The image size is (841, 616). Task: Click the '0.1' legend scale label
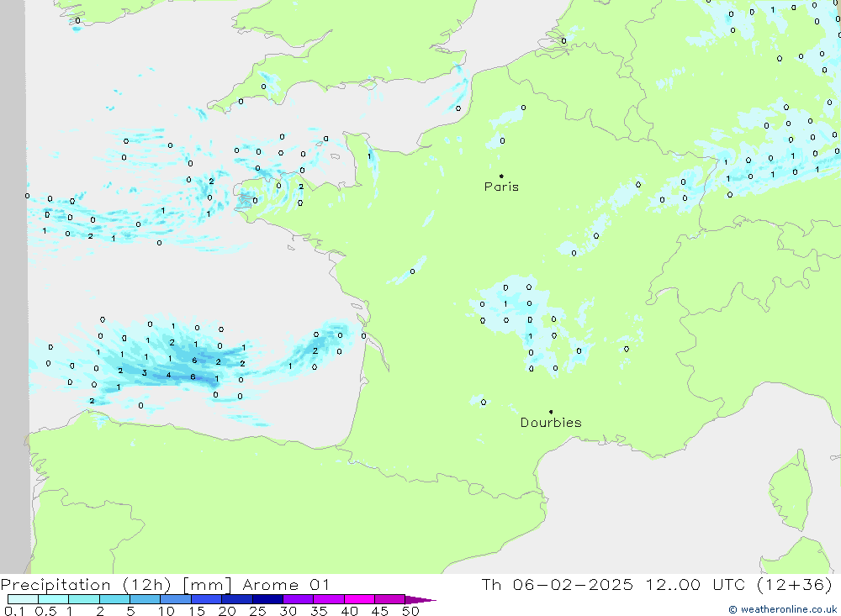pos(14,611)
